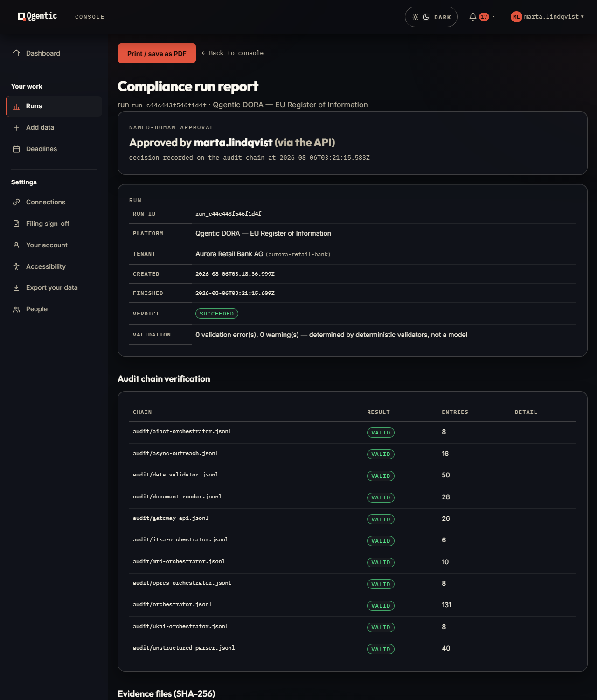Select the dark theme moon icon

tap(426, 17)
